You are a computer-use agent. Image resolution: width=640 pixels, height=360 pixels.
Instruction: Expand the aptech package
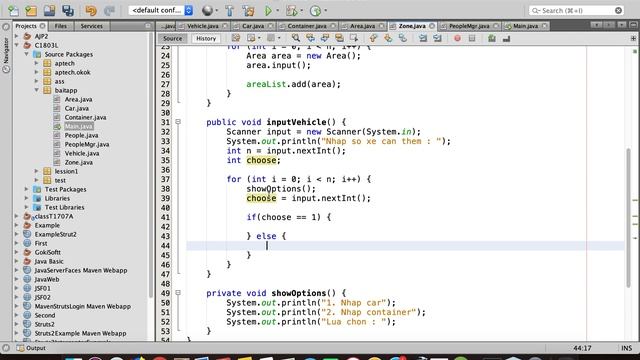(x=37, y=63)
